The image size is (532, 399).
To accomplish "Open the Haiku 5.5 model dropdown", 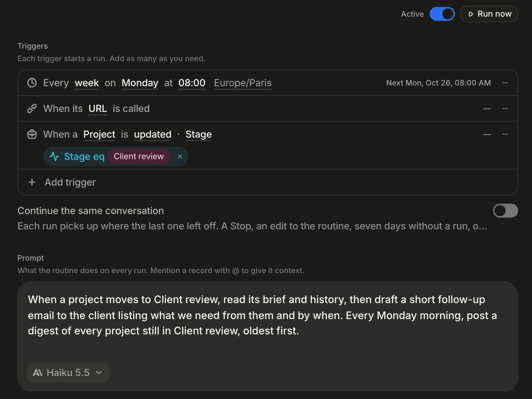I will [x=68, y=373].
